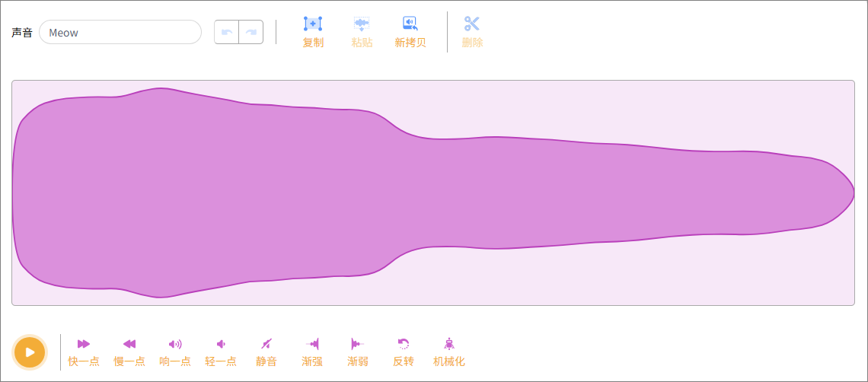Screen dimensions: 868x382
Task: Click the redo arrow button
Action: point(251,32)
